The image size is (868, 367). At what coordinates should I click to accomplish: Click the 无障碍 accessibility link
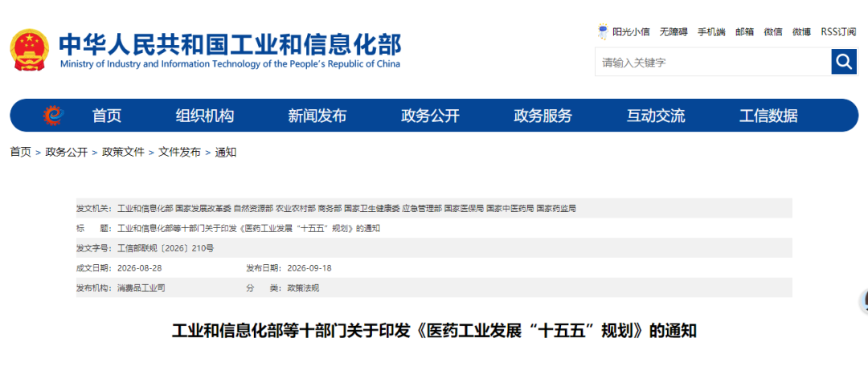[674, 32]
